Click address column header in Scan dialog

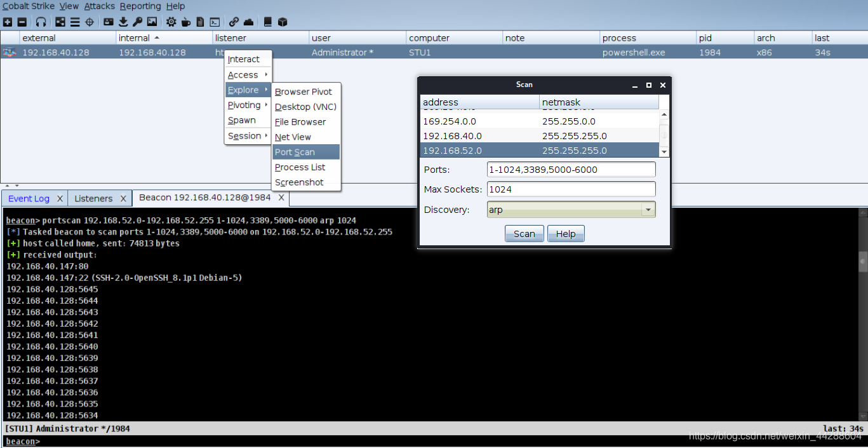pos(479,102)
